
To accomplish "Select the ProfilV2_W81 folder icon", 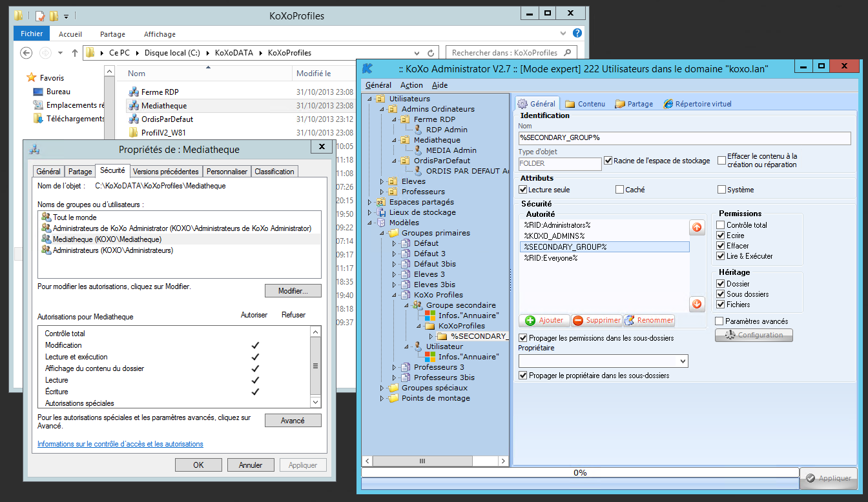I will pyautogui.click(x=134, y=133).
